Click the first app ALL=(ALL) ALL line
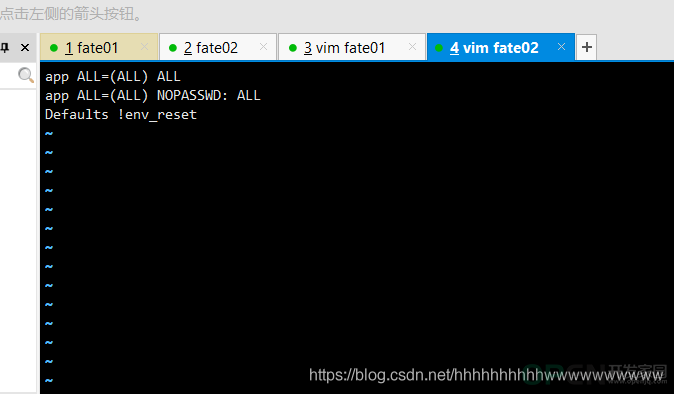Viewport: 674px width, 394px height. (x=113, y=76)
